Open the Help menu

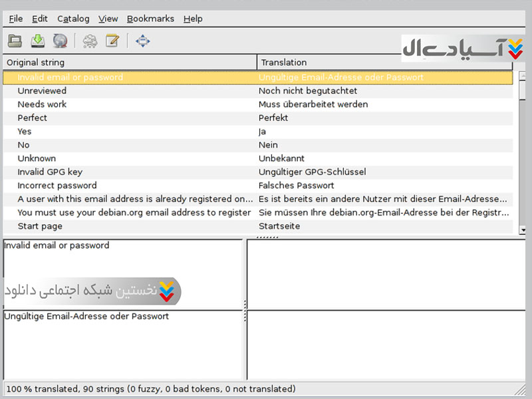pyautogui.click(x=193, y=19)
